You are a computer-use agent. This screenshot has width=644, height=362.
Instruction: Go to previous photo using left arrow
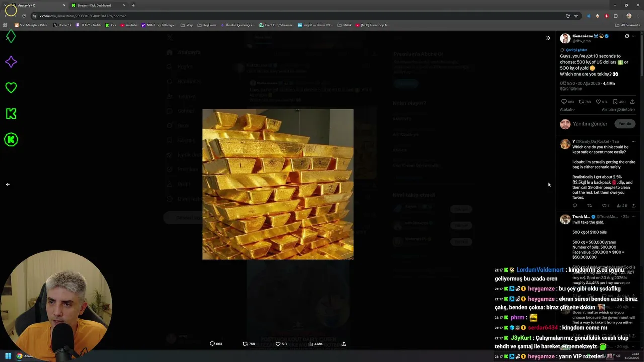coord(8,184)
